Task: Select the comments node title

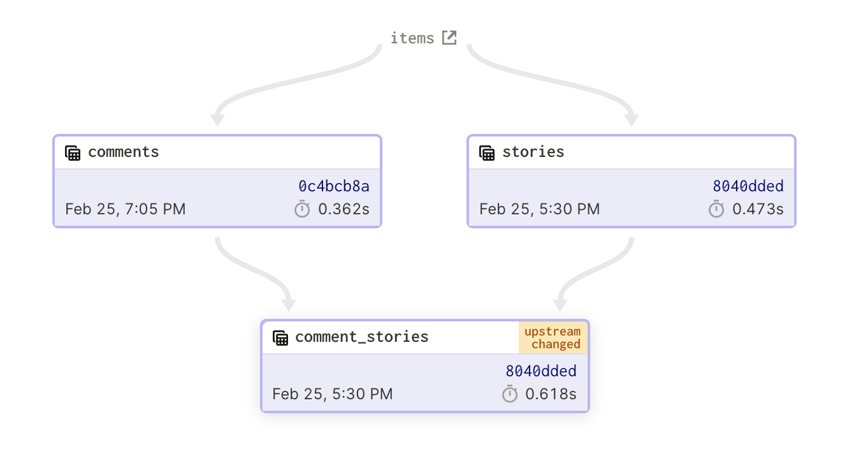Action: point(124,152)
